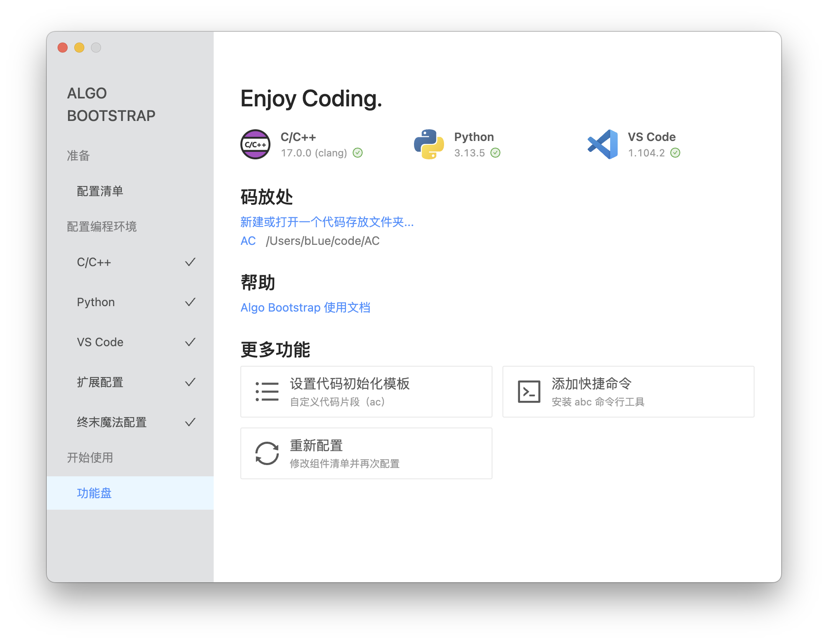Image resolution: width=828 pixels, height=644 pixels.
Task: Click the terminal icon on the shortcut command card
Action: point(529,392)
